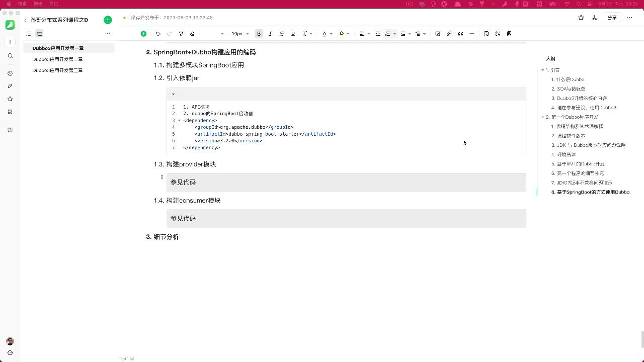This screenshot has height=362, width=644.
Task: Open the user avatar at bottom left
Action: pos(10,341)
